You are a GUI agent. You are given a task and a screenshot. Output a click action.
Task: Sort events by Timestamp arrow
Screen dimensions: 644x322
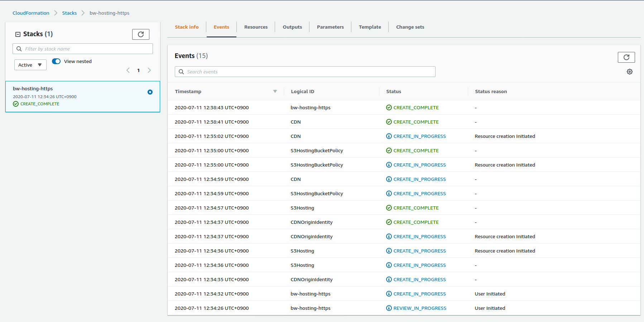tap(275, 91)
